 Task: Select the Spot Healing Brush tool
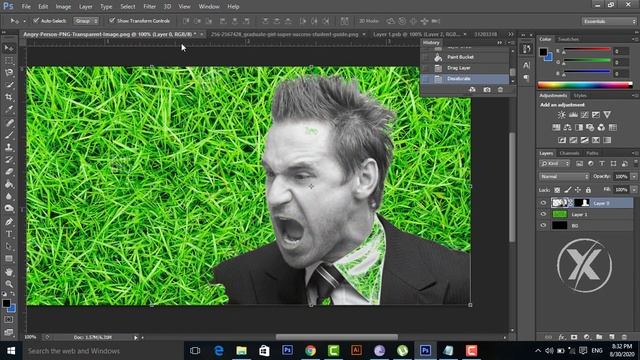9,122
